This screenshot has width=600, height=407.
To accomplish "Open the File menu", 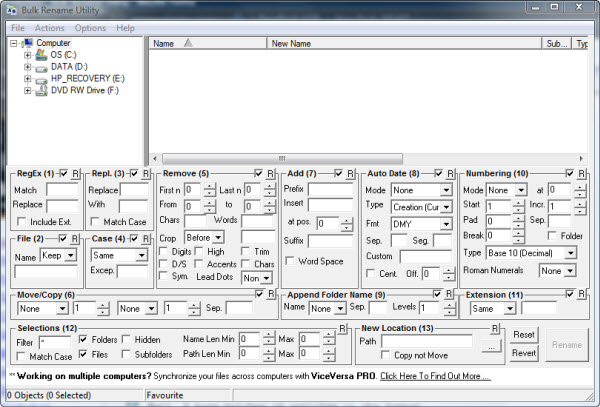I will [x=18, y=28].
